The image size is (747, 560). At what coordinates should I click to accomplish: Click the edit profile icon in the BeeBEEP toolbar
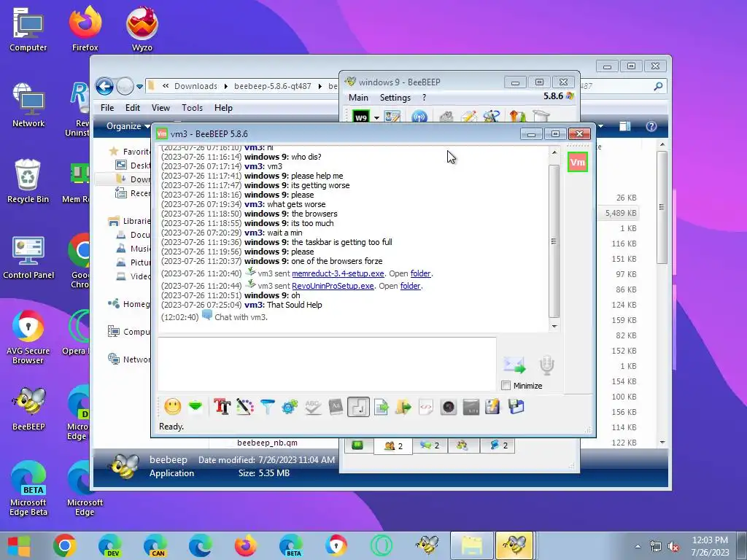point(392,117)
